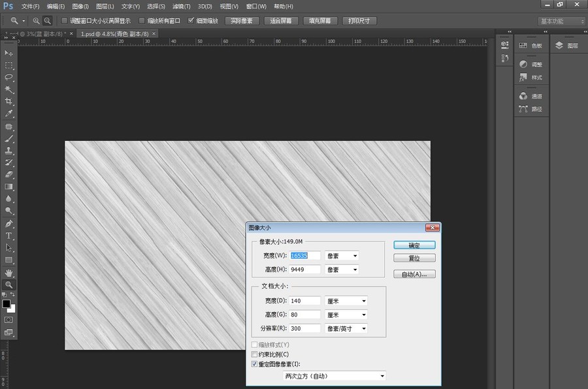Select the Rectangular Marquee tool
This screenshot has width=588, height=389.
(8, 65)
